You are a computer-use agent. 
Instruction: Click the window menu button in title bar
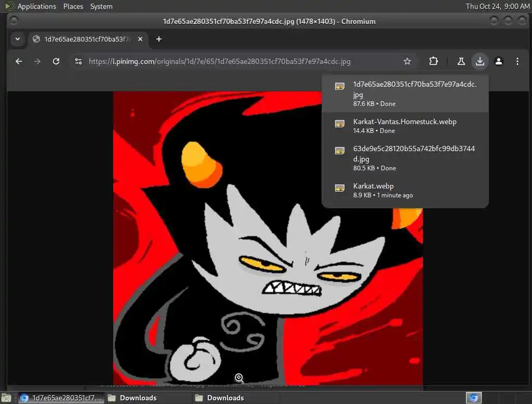14,21
